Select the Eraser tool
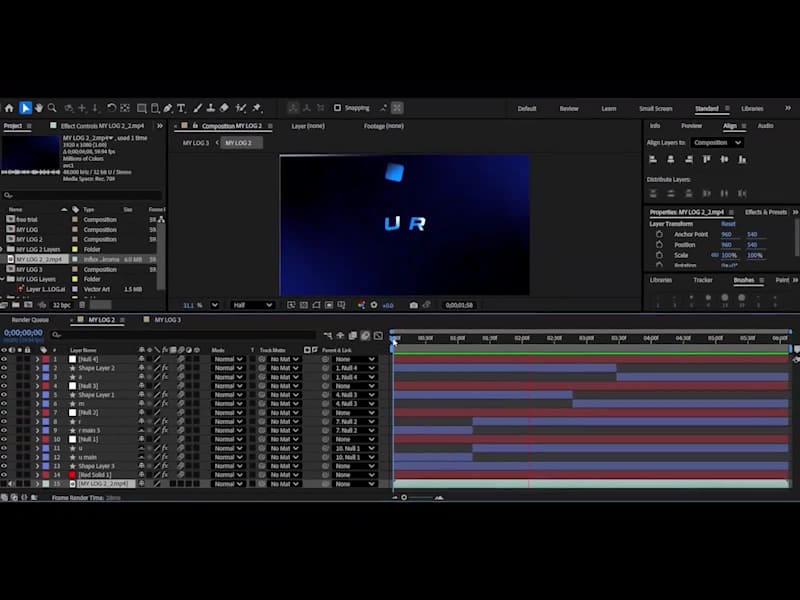This screenshot has height=600, width=800. coord(224,108)
